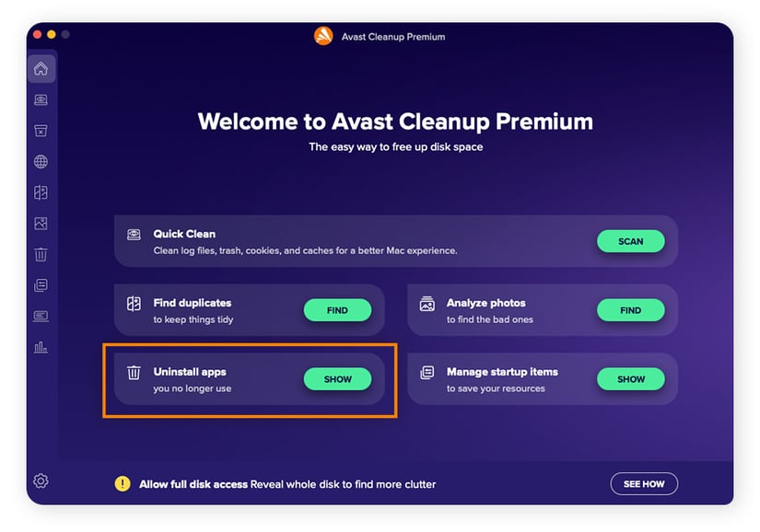The height and width of the screenshot is (532, 760).
Task: Click FIND for Analyze photos
Action: [x=630, y=310]
